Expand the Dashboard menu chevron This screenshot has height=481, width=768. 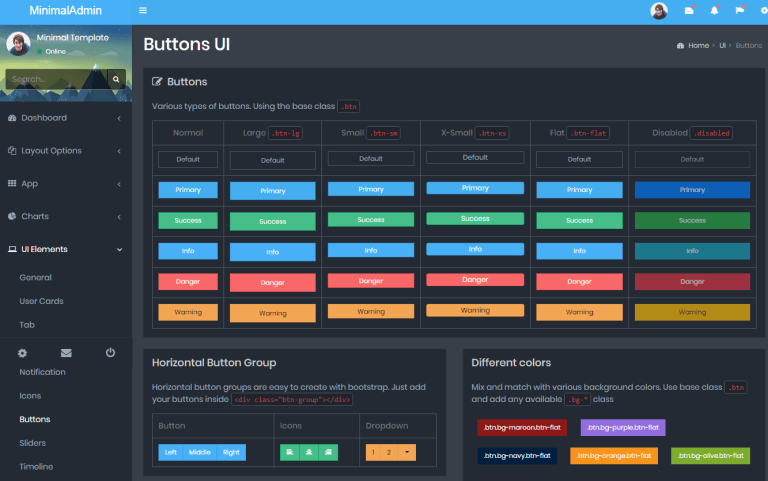point(119,118)
